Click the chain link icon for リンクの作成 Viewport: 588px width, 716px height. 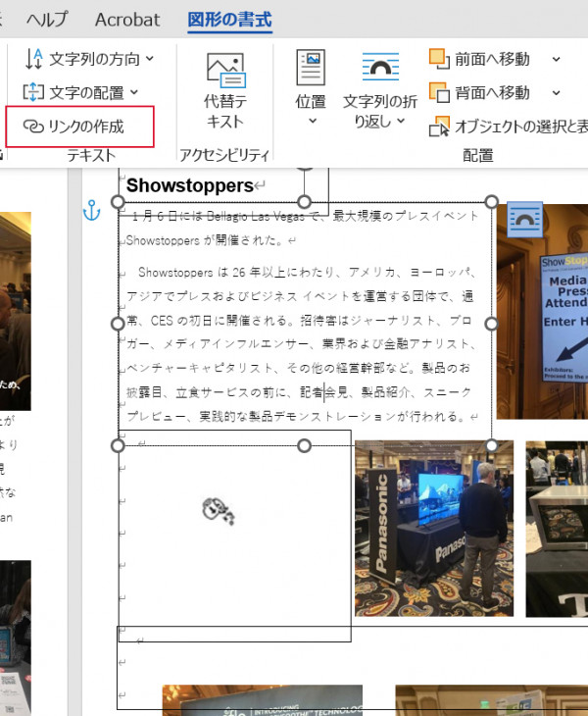click(x=33, y=127)
